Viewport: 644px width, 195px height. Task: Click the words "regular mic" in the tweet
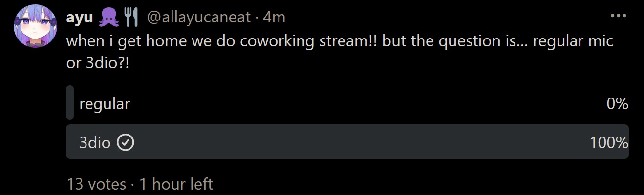[573, 41]
